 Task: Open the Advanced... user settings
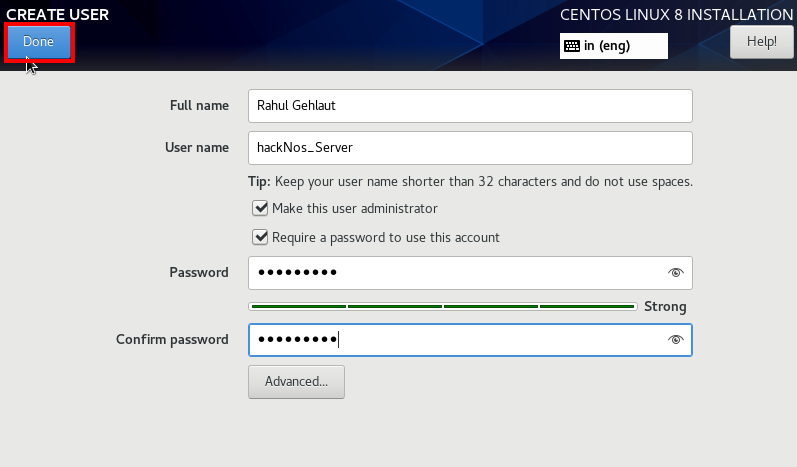point(296,382)
